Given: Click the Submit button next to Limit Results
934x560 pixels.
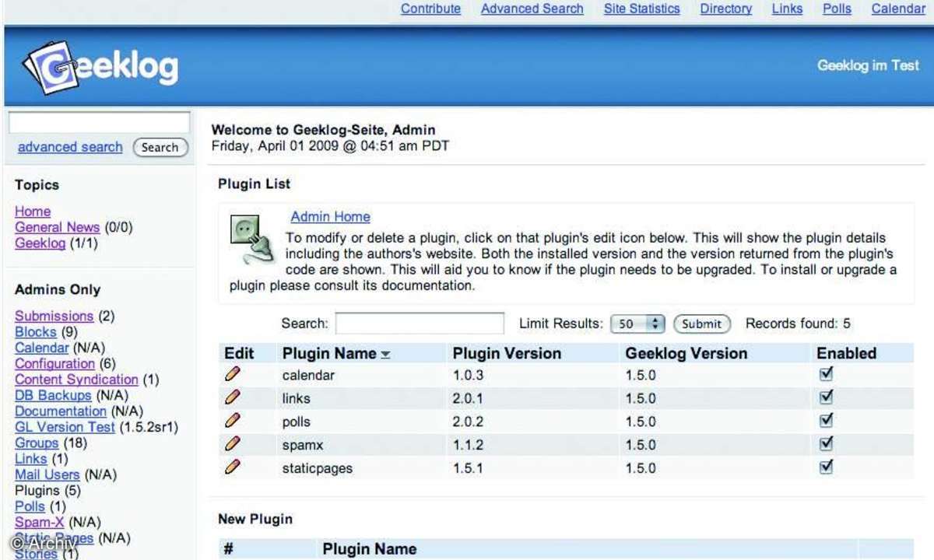Looking at the screenshot, I should pyautogui.click(x=702, y=324).
